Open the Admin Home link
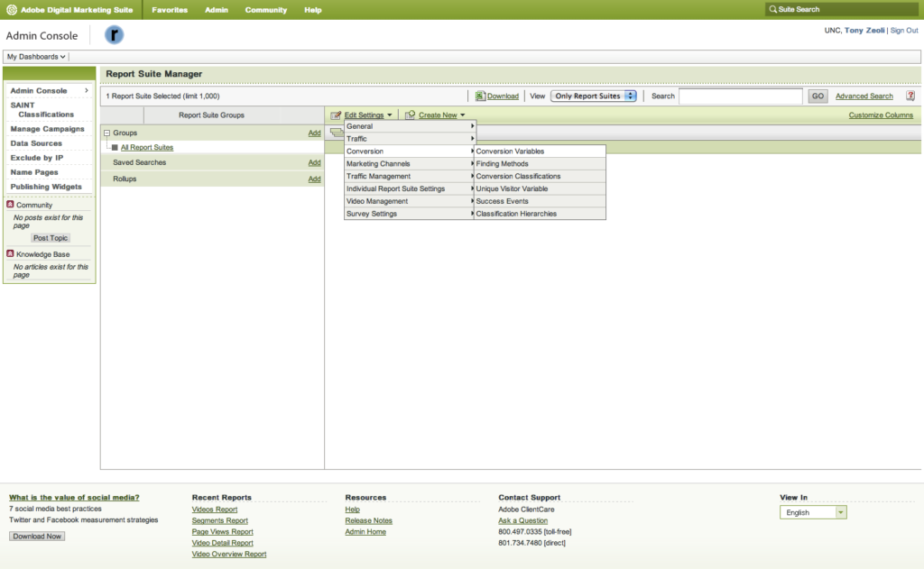 tap(365, 532)
